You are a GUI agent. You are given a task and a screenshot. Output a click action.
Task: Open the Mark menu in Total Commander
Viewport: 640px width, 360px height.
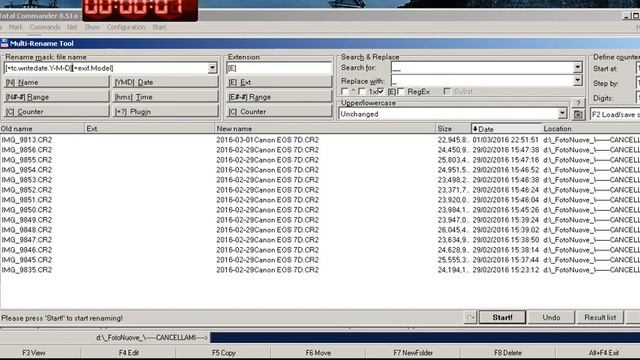click(16, 27)
